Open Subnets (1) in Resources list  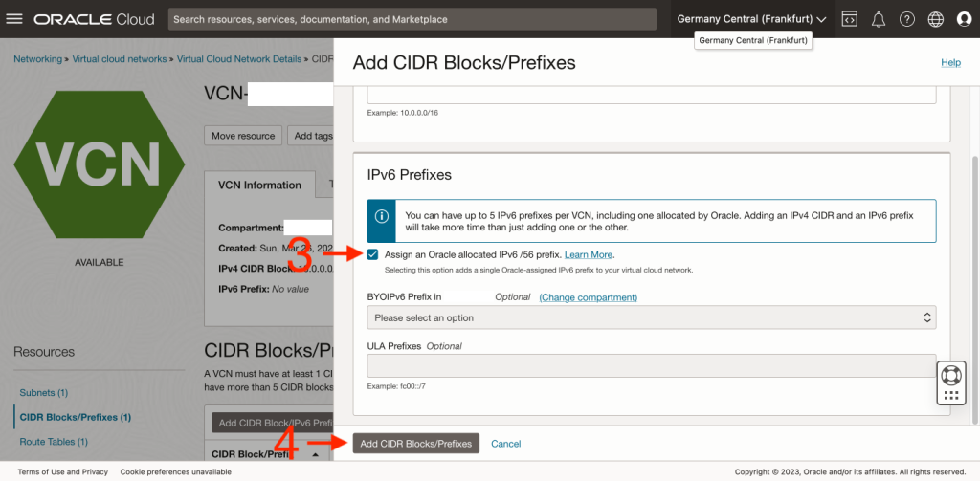tap(44, 393)
